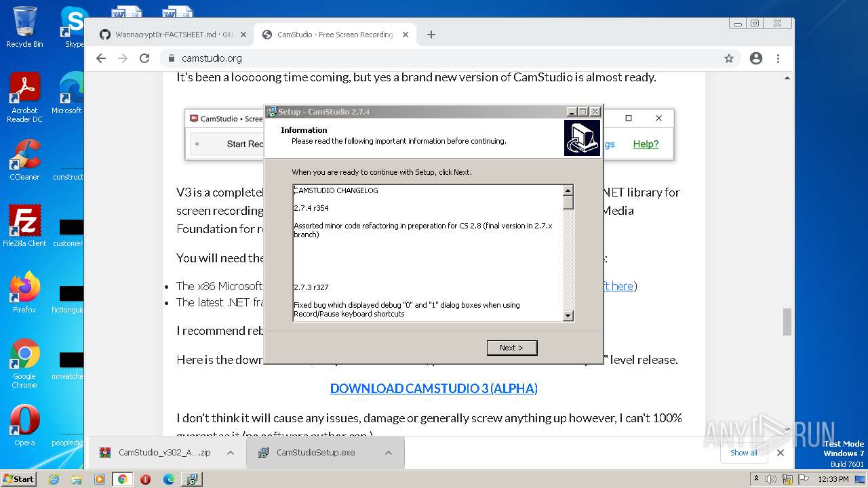Screen dimensions: 868x488
Task: Open the network icon in the tray
Action: [x=787, y=479]
